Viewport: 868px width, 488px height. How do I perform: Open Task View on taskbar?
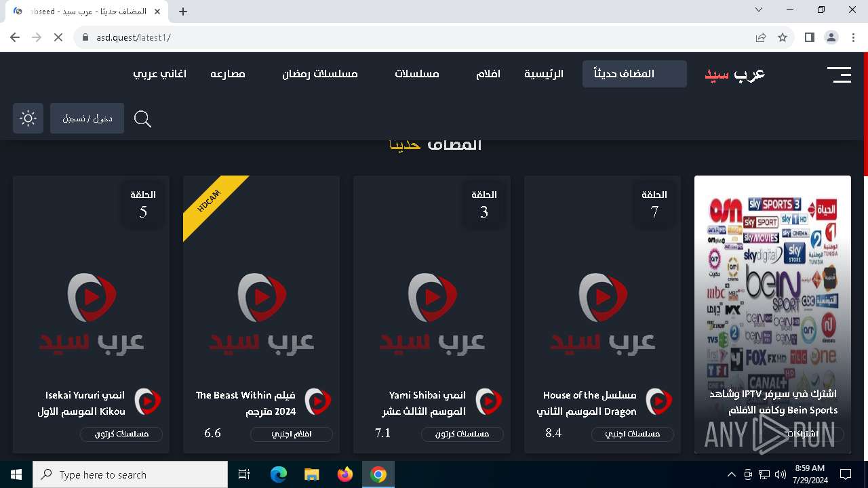(x=244, y=474)
